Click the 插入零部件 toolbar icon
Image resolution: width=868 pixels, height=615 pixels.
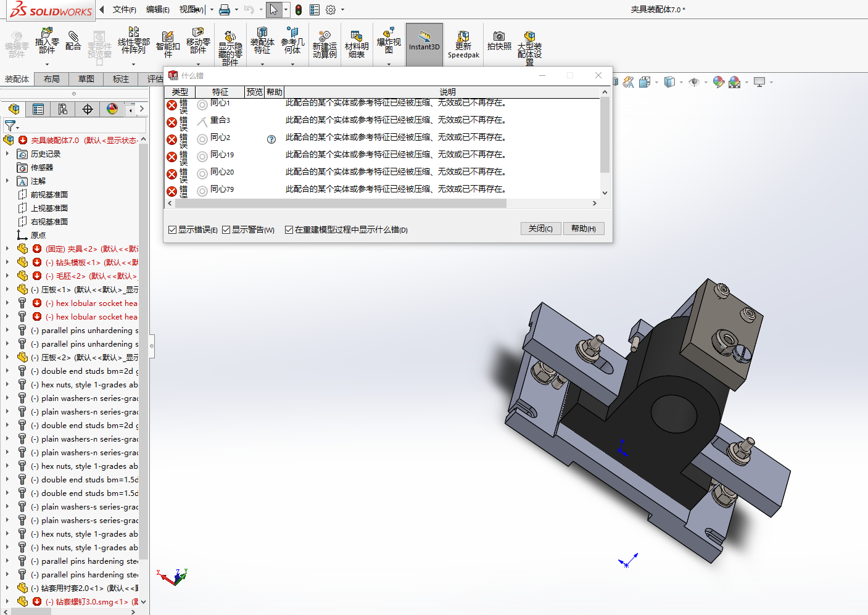pos(47,41)
